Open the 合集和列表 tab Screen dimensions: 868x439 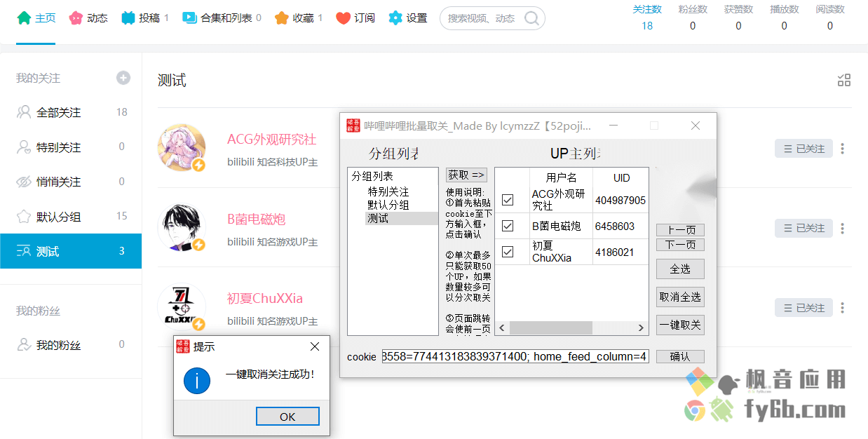[221, 18]
